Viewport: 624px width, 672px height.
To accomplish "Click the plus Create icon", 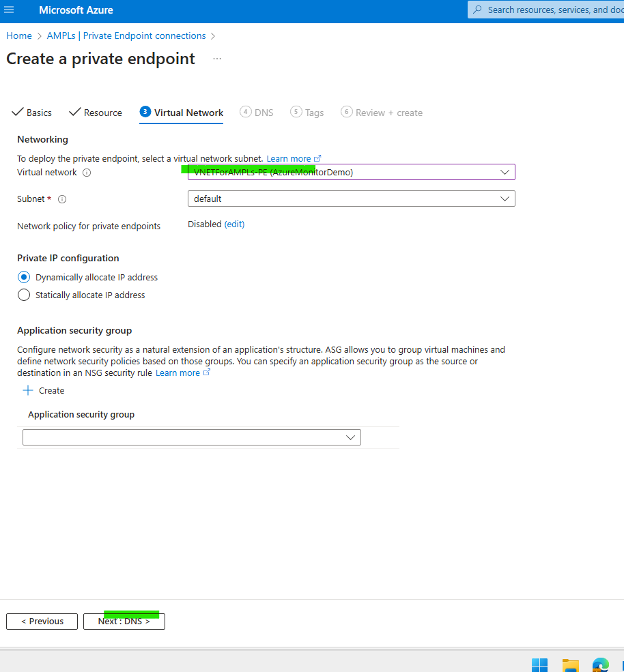I will [x=28, y=391].
